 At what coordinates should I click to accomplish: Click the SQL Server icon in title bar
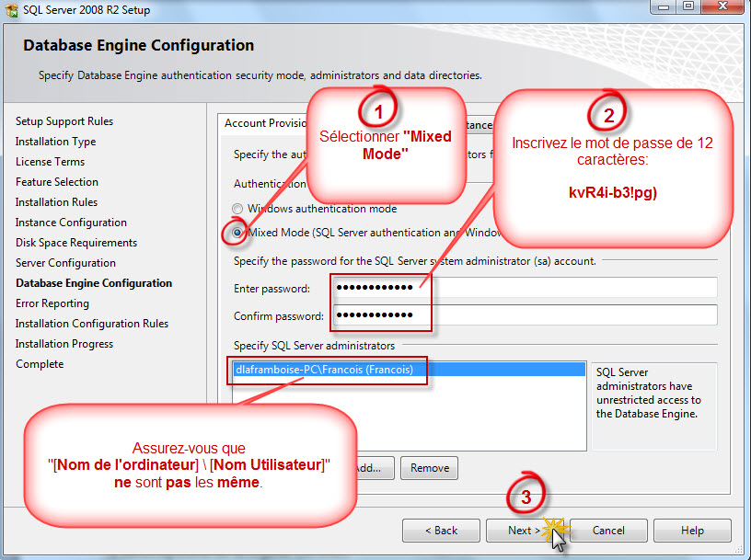coord(12,9)
